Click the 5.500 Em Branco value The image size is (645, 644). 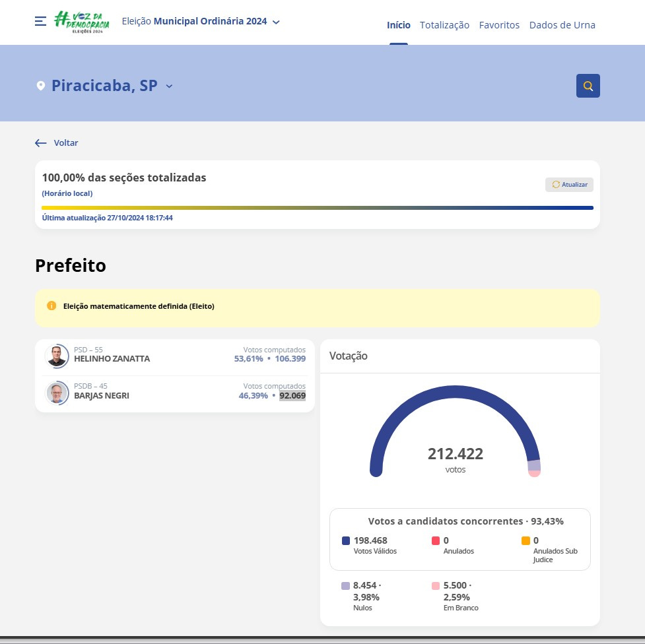[x=455, y=585]
